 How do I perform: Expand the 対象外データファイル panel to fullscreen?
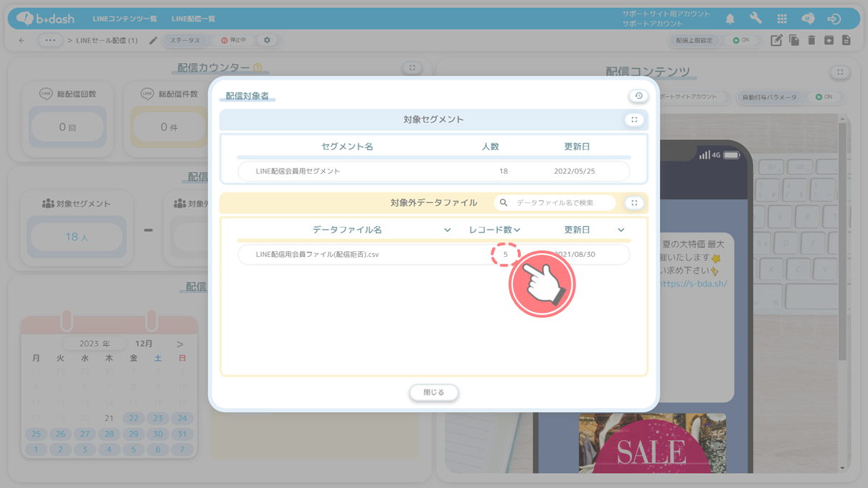[633, 203]
